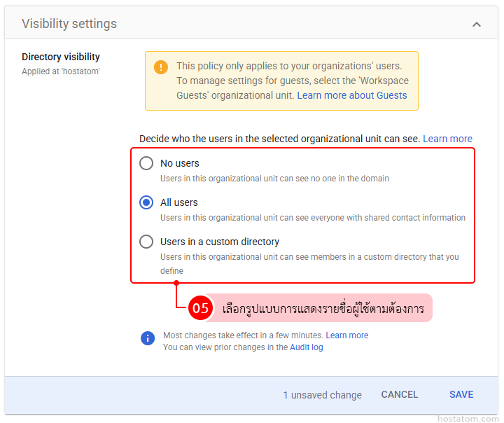Click the Directory visibility label

point(61,57)
